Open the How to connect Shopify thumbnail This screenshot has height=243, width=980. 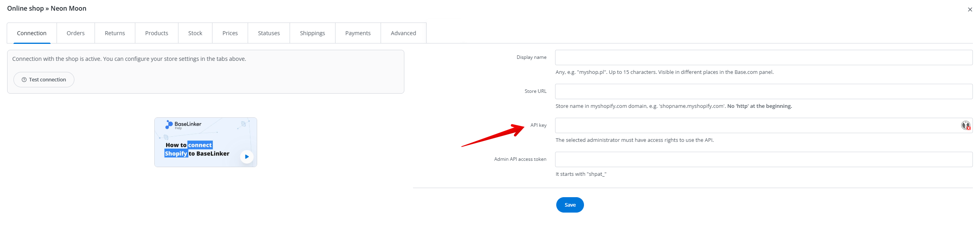(205, 142)
